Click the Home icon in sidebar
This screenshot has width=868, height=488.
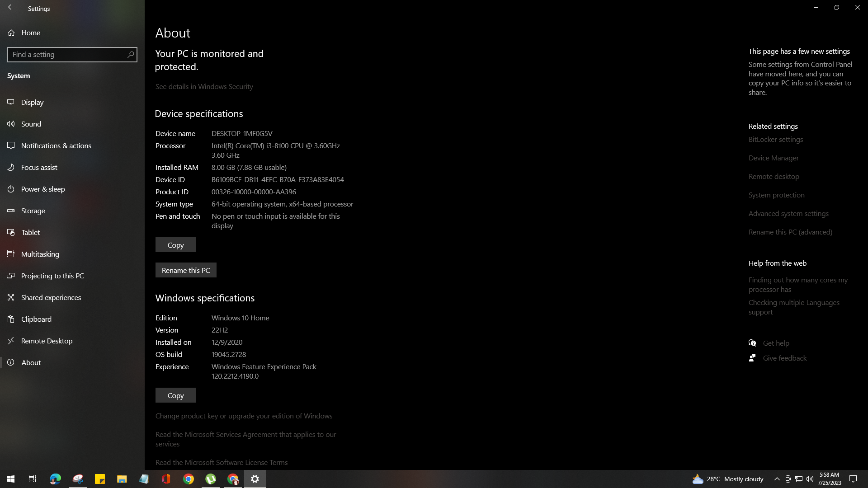[11, 33]
